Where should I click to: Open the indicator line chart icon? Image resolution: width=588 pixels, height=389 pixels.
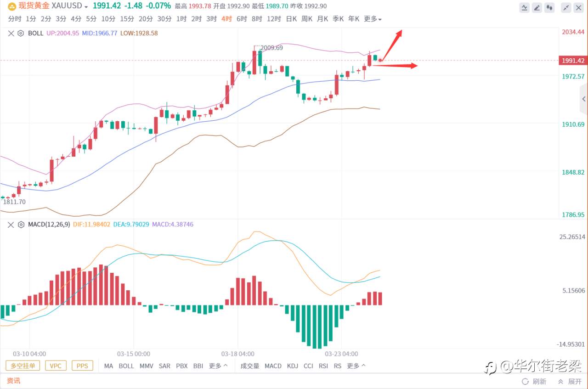coord(525,7)
